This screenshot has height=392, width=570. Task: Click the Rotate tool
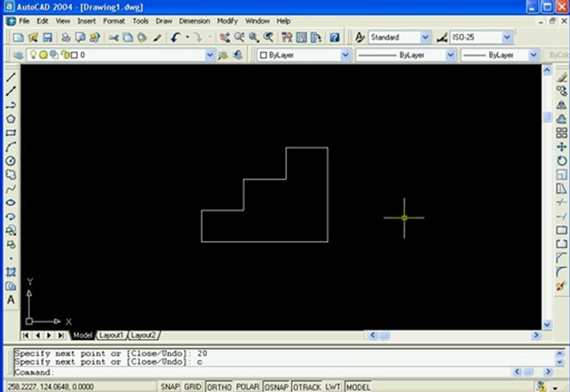(x=562, y=161)
